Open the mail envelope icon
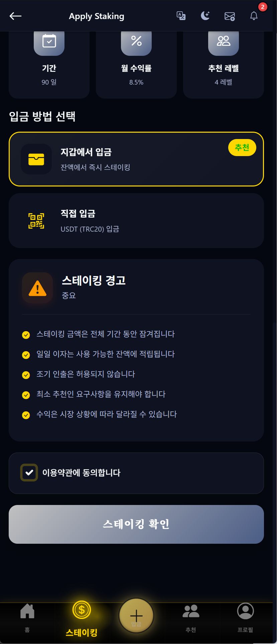The width and height of the screenshot is (277, 644). [230, 16]
